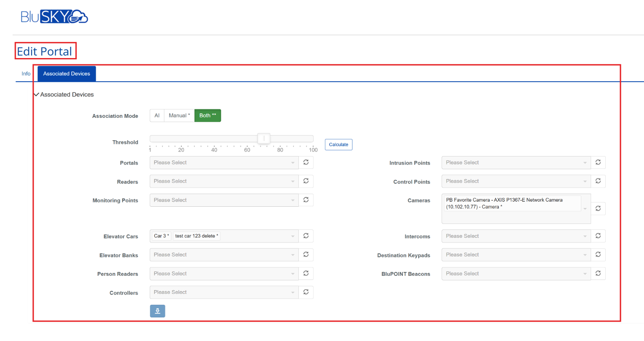Refresh the Portals device list
Image resolution: width=644 pixels, height=341 pixels.
(x=306, y=162)
